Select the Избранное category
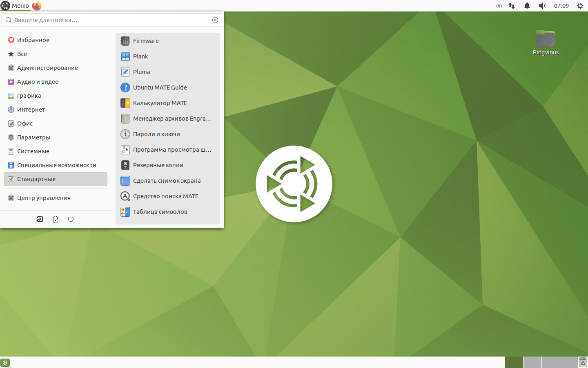The width and height of the screenshot is (588, 368). 56,40
